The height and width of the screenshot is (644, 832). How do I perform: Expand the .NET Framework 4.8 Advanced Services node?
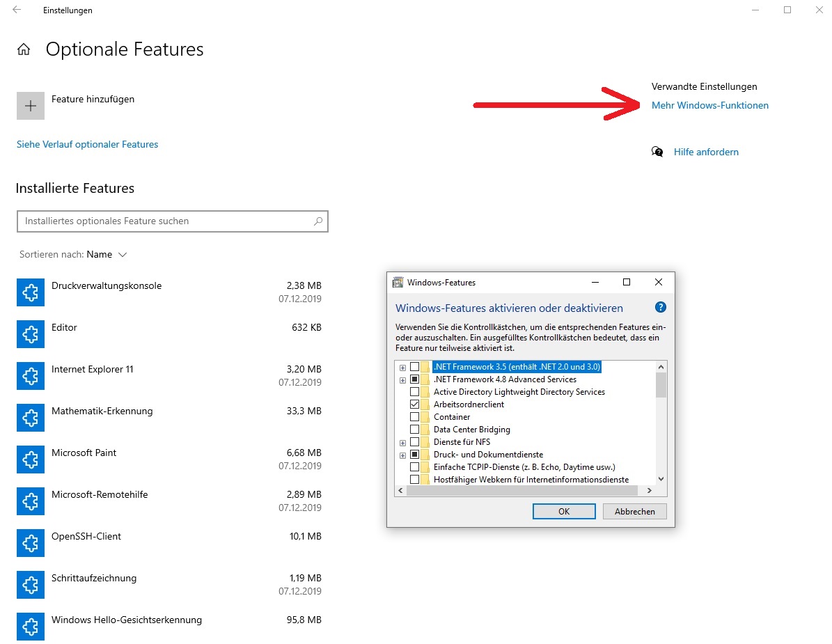pos(402,380)
